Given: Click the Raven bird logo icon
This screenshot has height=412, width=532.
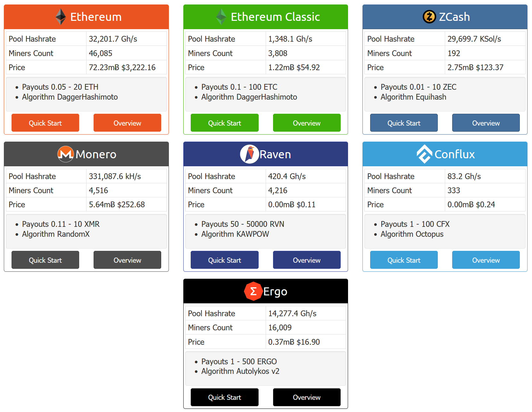Looking at the screenshot, I should tap(249, 154).
